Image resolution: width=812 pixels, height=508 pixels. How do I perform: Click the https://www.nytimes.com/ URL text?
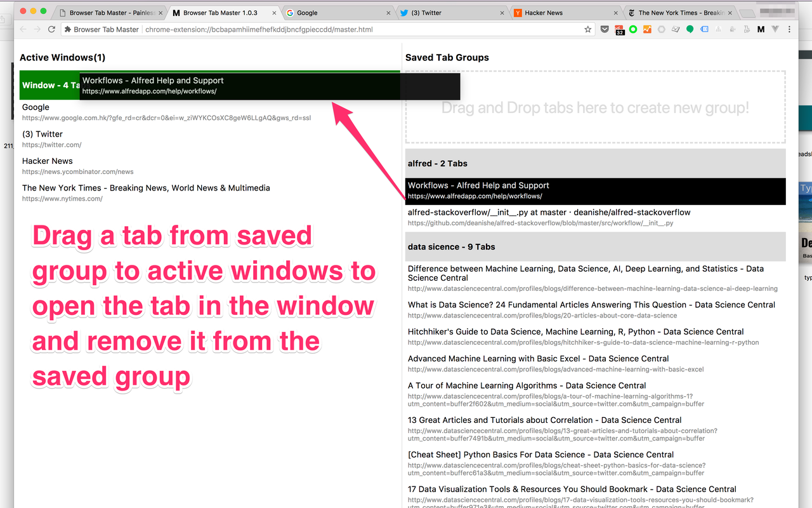tap(62, 199)
